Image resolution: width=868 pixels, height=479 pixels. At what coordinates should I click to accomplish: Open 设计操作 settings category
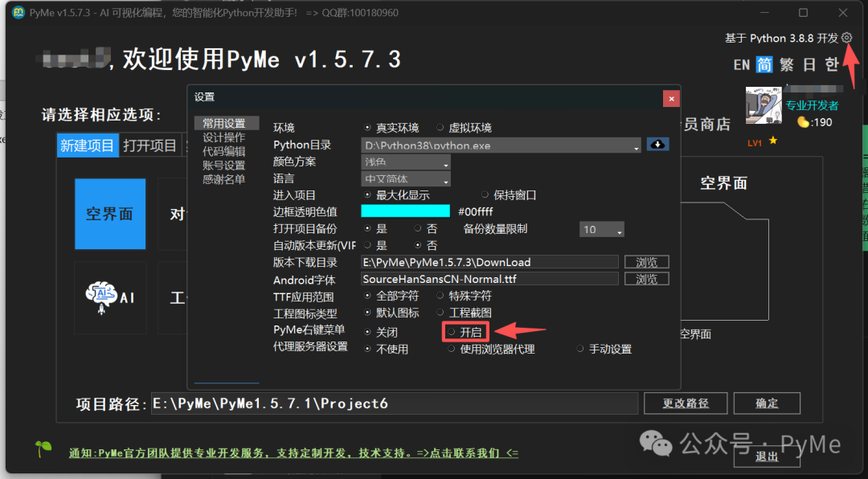pos(223,137)
